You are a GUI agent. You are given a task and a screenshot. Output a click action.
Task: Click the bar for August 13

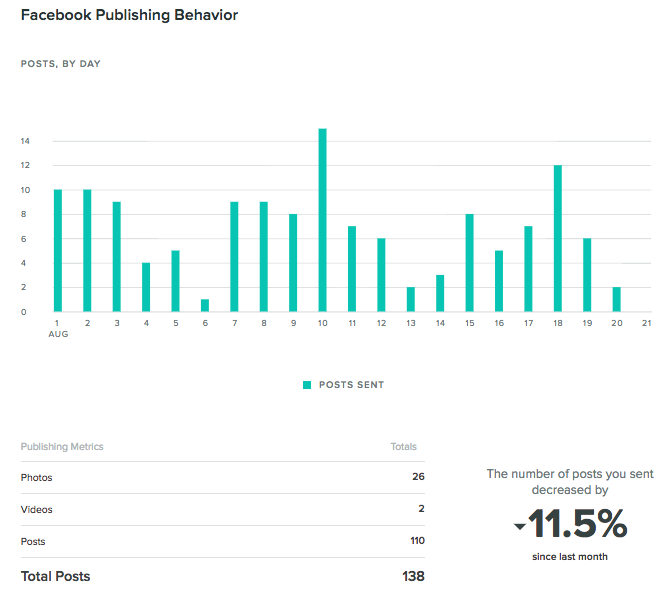tap(410, 299)
